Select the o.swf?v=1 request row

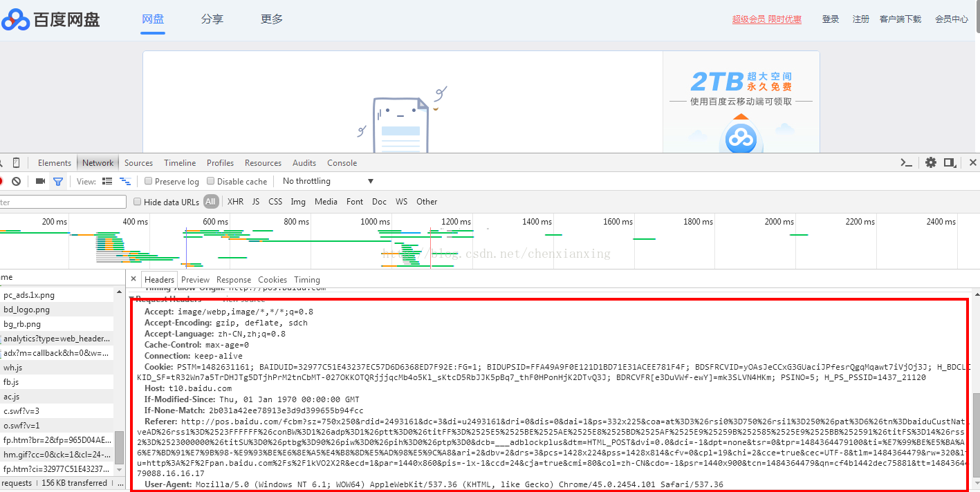[x=57, y=426]
